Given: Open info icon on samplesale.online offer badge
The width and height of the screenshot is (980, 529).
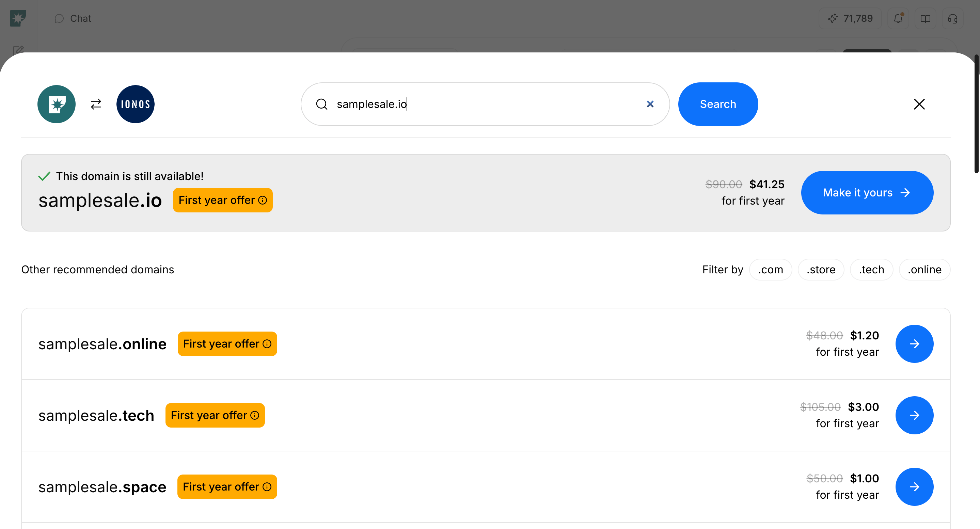Looking at the screenshot, I should tap(267, 344).
